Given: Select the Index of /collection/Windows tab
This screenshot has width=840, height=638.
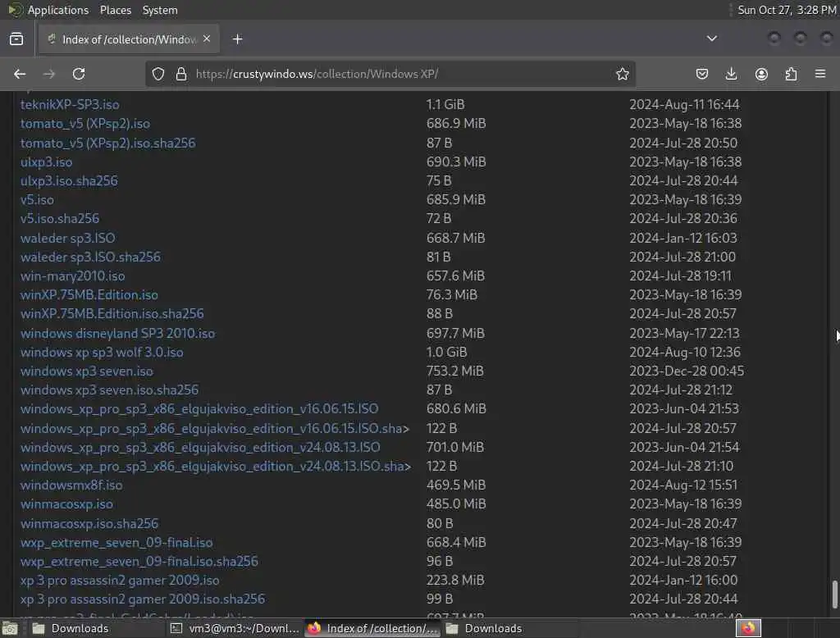Looking at the screenshot, I should point(129,39).
